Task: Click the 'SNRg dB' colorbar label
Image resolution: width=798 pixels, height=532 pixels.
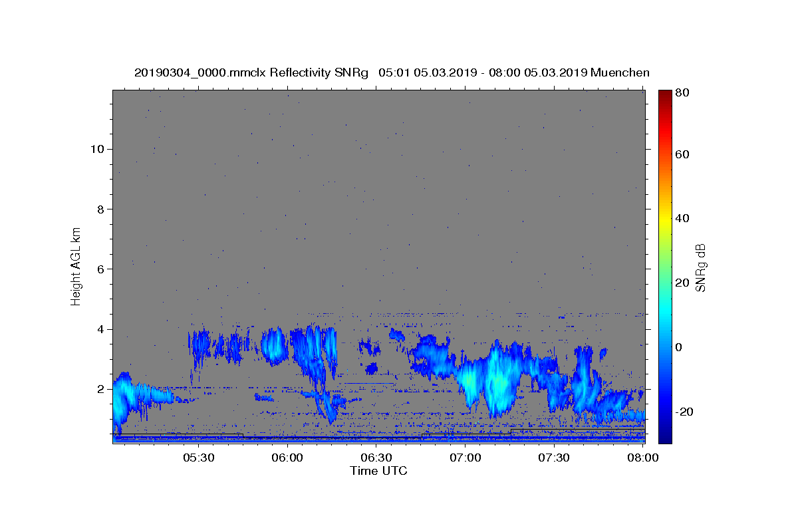Action: tap(701, 268)
